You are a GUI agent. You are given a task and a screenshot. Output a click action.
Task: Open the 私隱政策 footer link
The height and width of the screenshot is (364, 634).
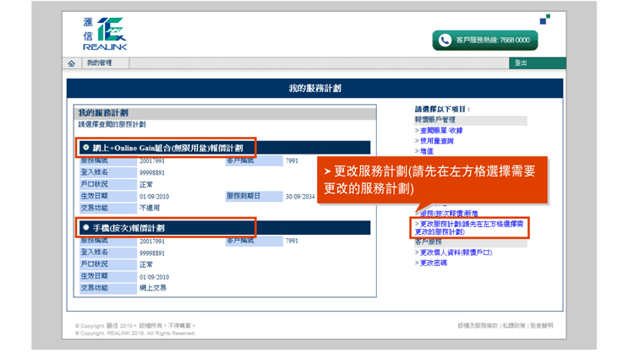point(514,325)
